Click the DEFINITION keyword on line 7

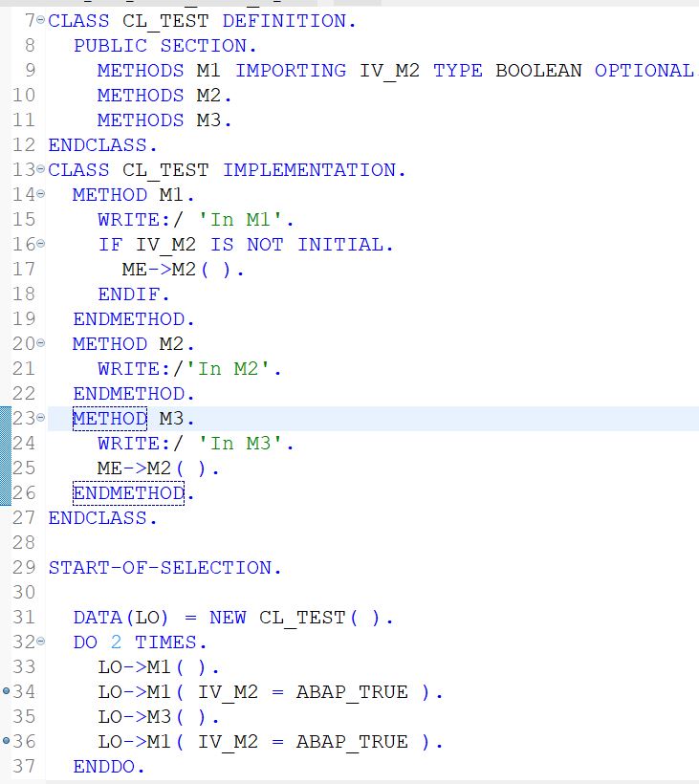[284, 21]
